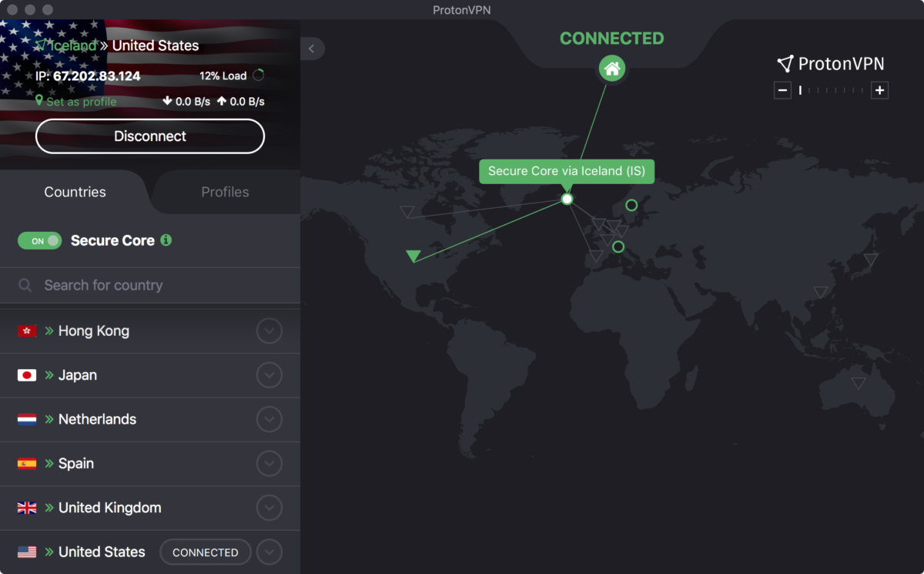This screenshot has width=924, height=574.
Task: Click the search magnifier icon
Action: tap(25, 286)
